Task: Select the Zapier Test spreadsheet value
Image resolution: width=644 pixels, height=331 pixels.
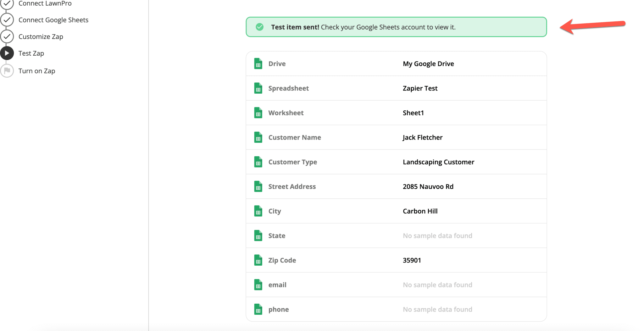Action: pyautogui.click(x=420, y=88)
